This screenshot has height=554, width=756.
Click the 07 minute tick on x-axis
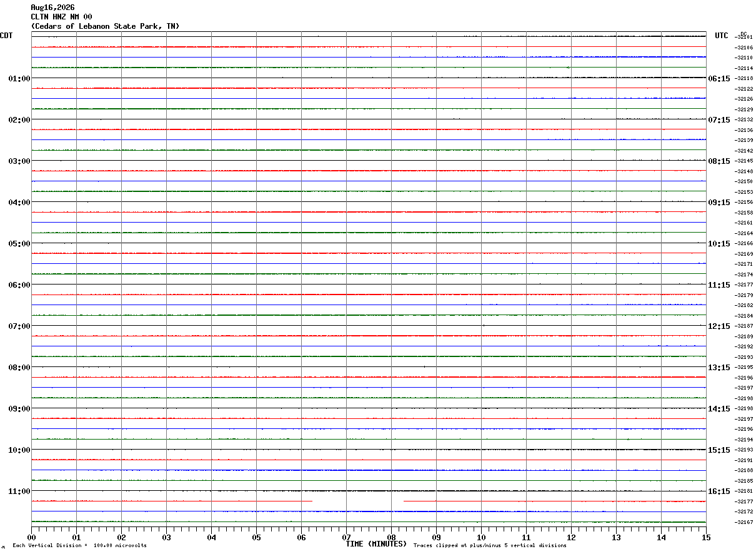point(346,537)
